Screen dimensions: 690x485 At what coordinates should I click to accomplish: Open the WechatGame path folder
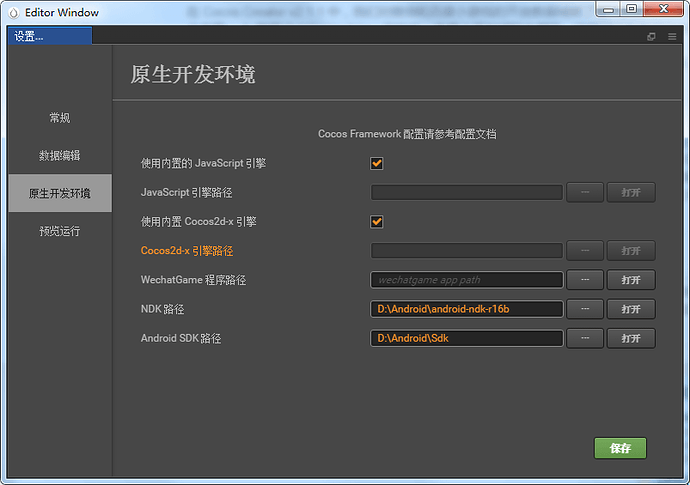point(631,280)
